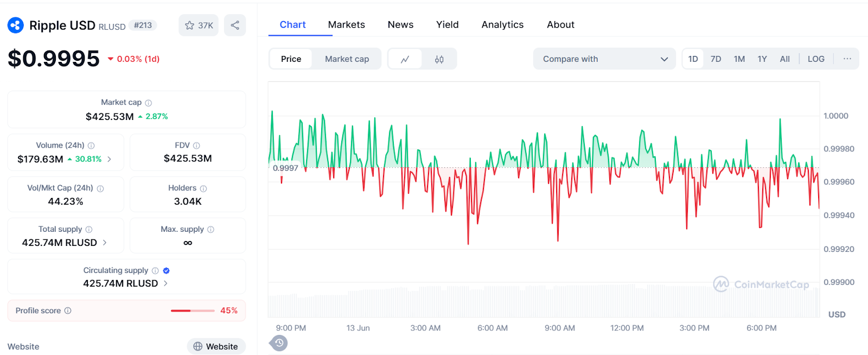
Task: Select the 7D time range
Action: (x=716, y=59)
